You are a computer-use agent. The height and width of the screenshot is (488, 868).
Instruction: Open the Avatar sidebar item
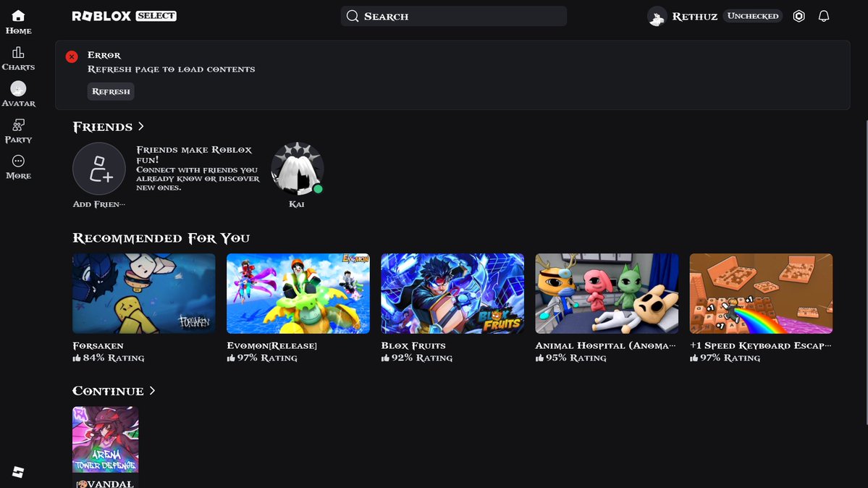pos(18,95)
